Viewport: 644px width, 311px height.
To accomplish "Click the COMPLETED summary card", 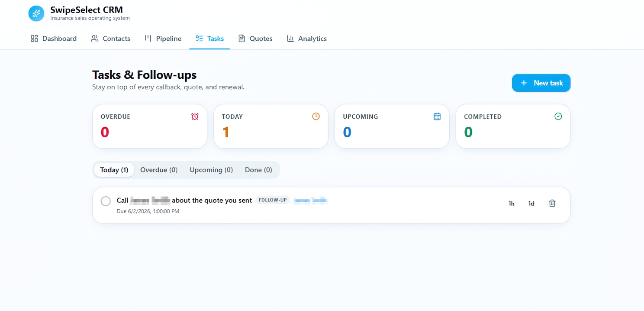I will [513, 126].
